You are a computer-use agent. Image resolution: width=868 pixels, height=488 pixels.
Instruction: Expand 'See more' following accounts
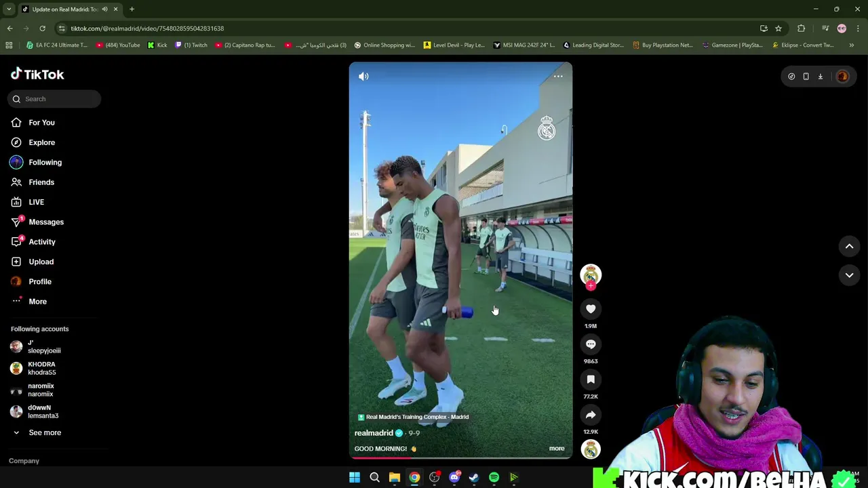45,432
